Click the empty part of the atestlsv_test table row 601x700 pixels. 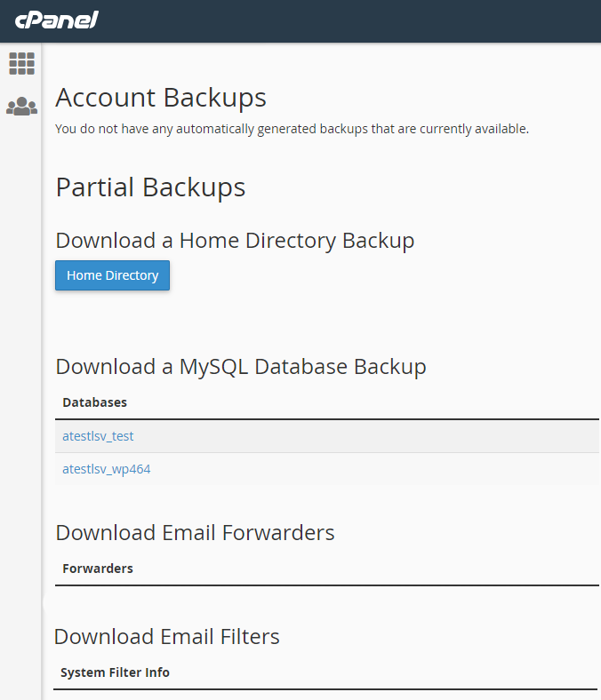coord(373,436)
